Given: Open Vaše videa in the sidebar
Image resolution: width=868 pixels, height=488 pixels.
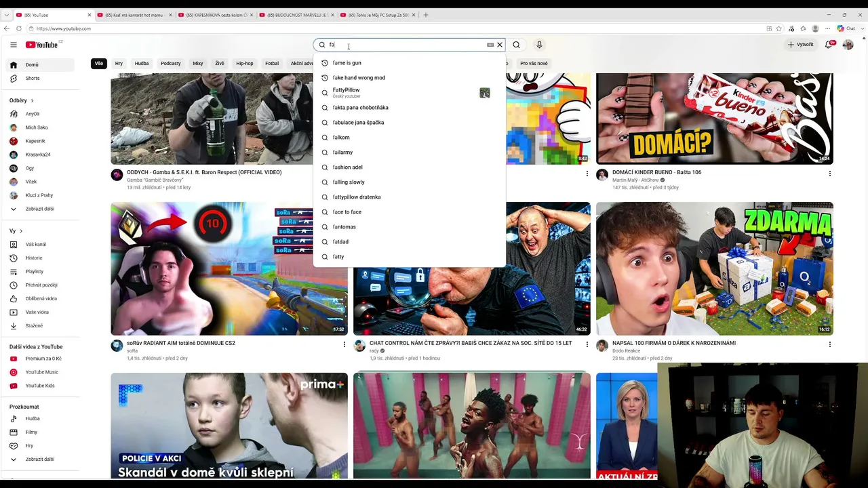Looking at the screenshot, I should point(40,312).
